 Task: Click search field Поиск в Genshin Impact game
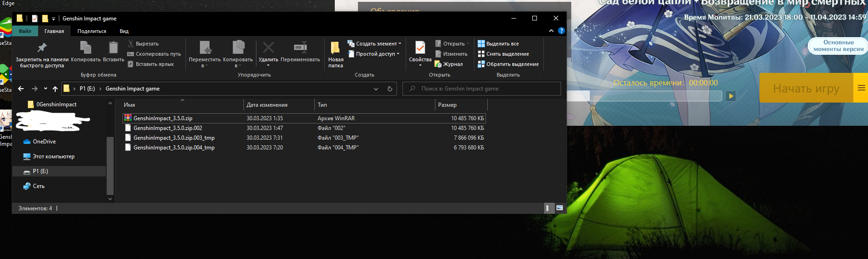pyautogui.click(x=482, y=89)
